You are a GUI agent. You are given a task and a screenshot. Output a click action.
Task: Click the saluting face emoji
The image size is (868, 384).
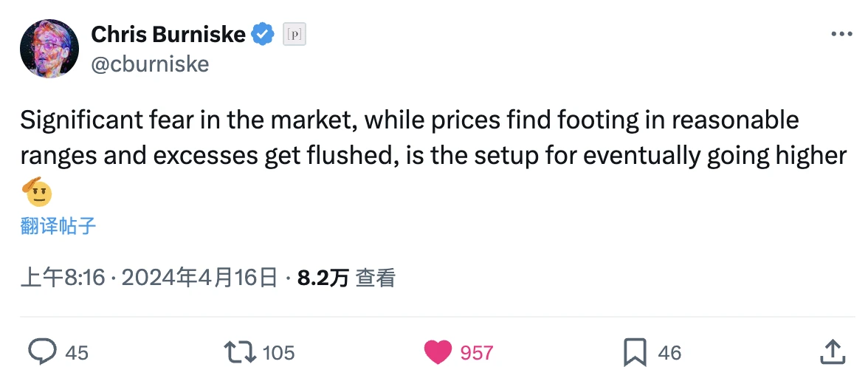coord(38,193)
